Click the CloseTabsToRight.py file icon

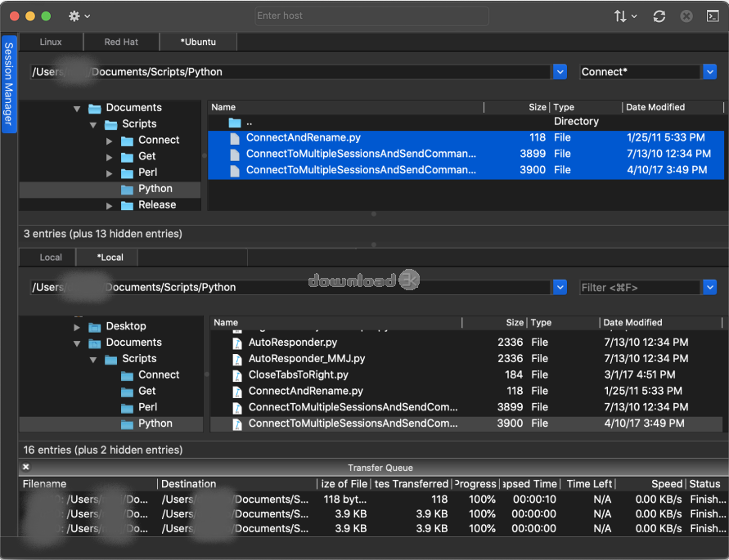[237, 375]
